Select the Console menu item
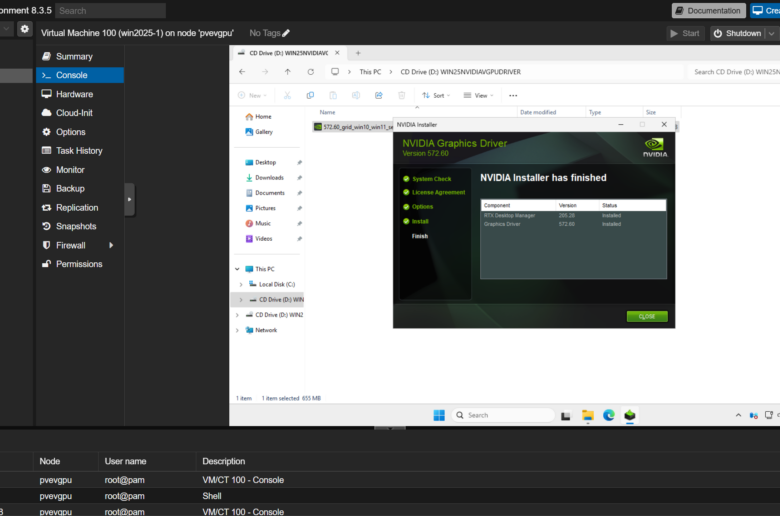The width and height of the screenshot is (780, 516). (x=80, y=75)
